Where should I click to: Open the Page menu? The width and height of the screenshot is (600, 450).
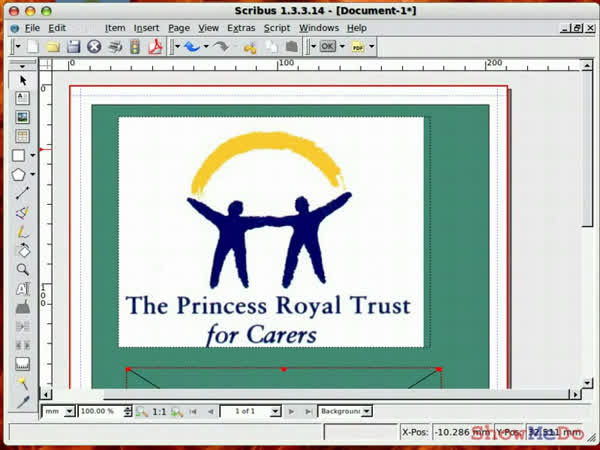pos(179,28)
